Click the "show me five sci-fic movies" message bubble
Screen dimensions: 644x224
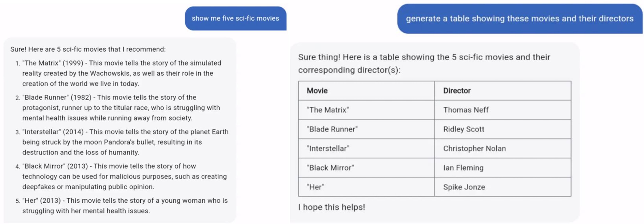(x=235, y=18)
